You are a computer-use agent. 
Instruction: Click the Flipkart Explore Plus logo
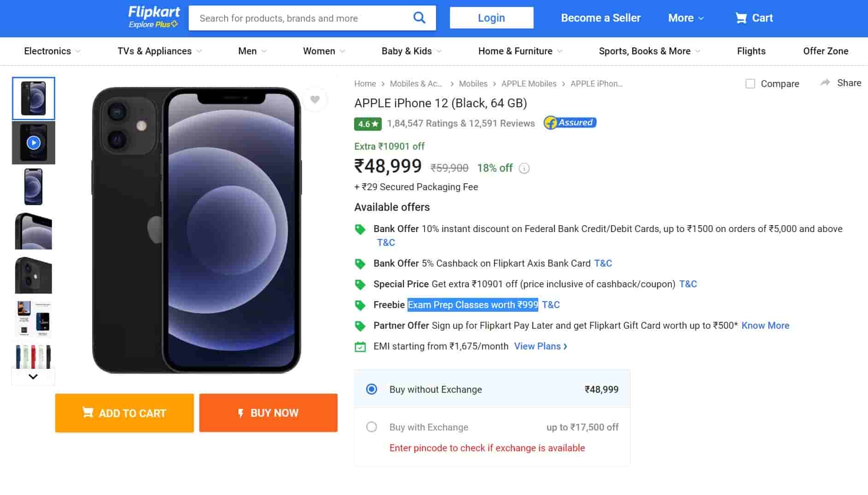(x=154, y=17)
